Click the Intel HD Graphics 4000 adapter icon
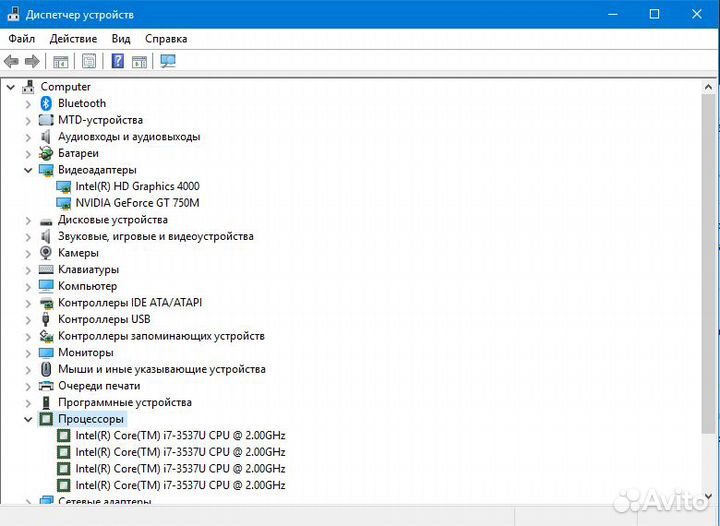 pos(63,186)
